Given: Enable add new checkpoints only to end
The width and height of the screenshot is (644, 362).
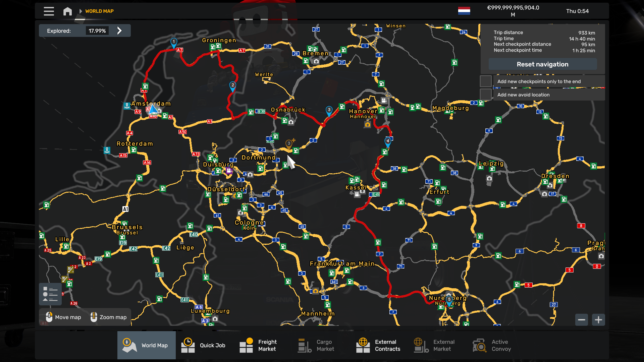Looking at the screenshot, I should 485,81.
